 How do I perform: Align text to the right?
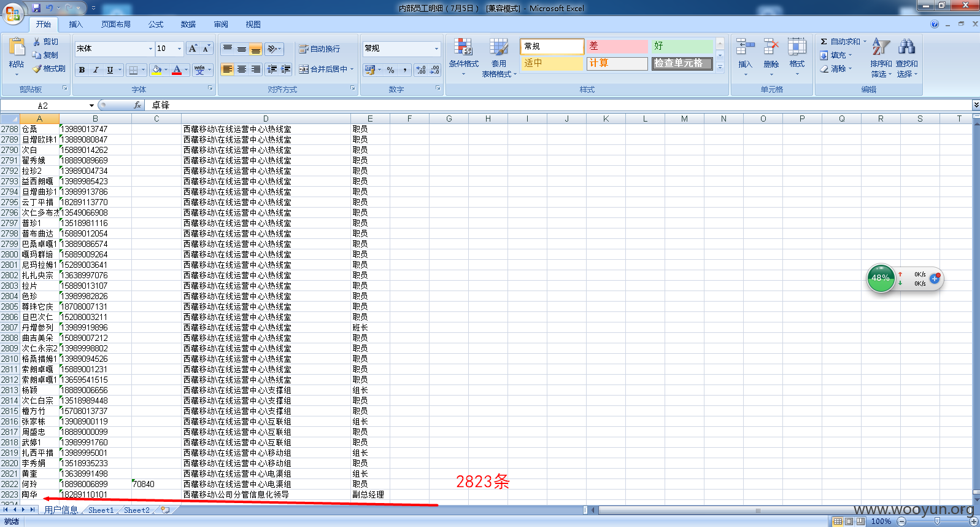pos(256,69)
